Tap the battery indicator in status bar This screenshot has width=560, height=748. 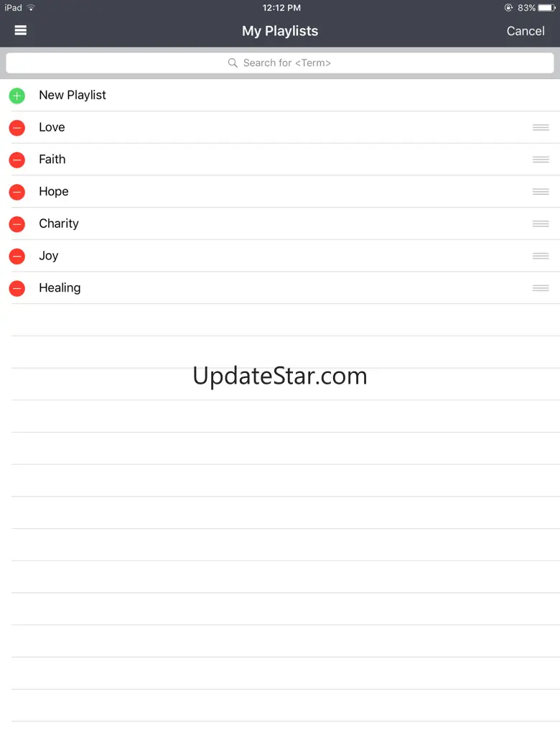point(546,8)
